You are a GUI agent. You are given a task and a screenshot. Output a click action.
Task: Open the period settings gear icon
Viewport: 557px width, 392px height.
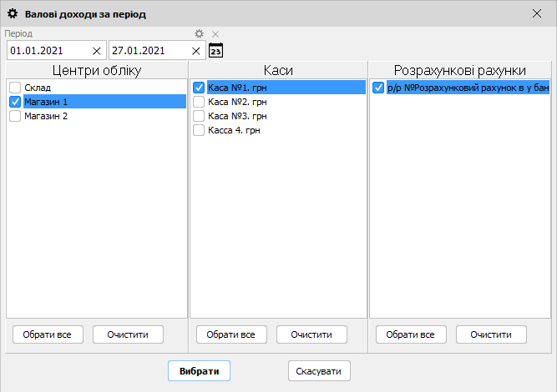coord(199,34)
